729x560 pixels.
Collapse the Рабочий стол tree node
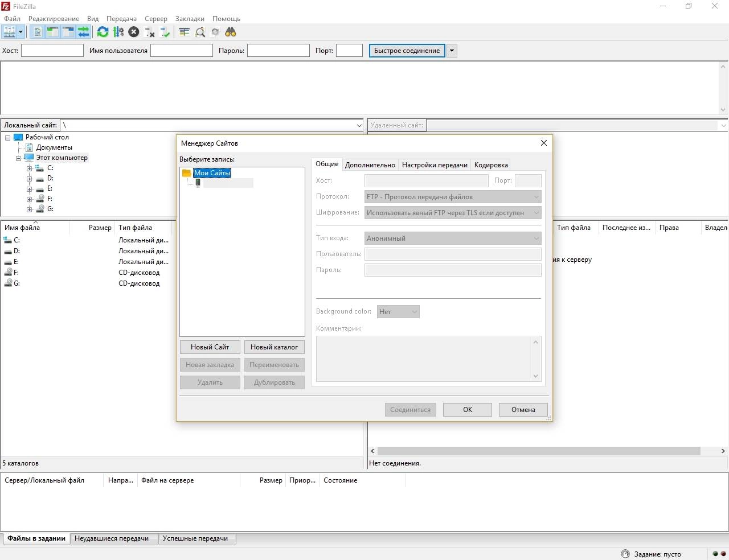(8, 137)
